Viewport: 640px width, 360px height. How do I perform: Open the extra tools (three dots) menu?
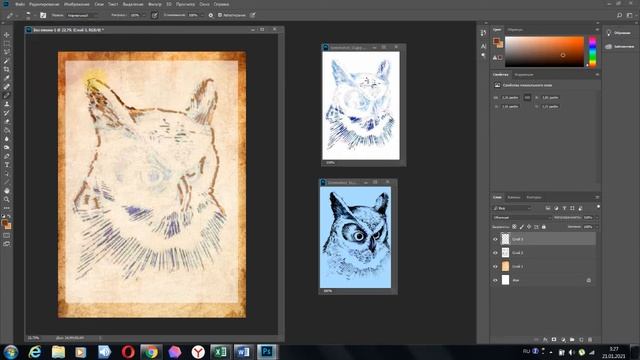7,208
